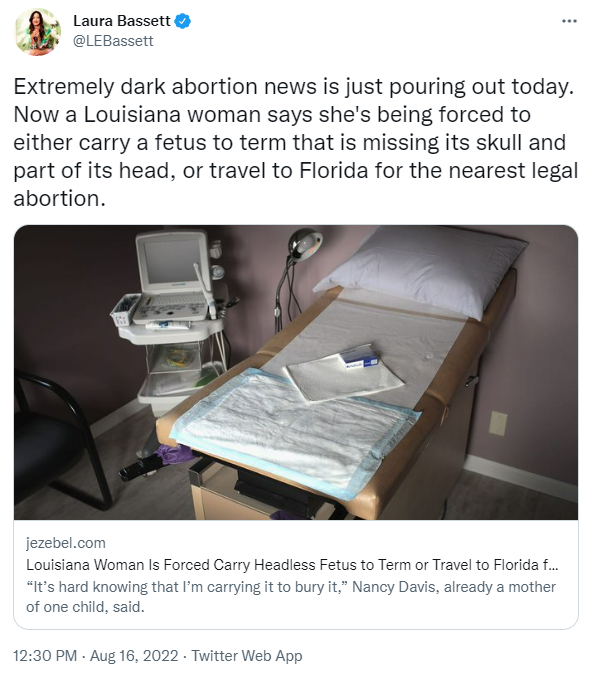Open the Twitter Web App source link
Image resolution: width=594 pixels, height=677 pixels.
(246, 655)
